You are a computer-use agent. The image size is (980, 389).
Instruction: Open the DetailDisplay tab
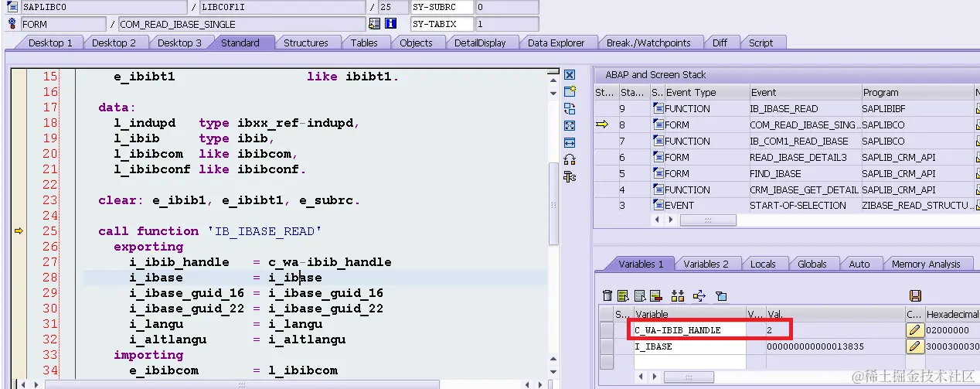point(480,43)
